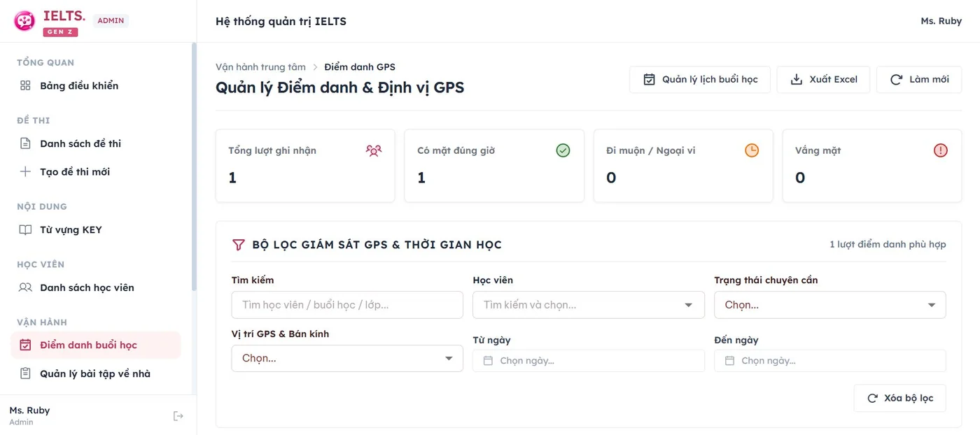Click Ms. Ruby profile in sidebar footer

point(29,415)
